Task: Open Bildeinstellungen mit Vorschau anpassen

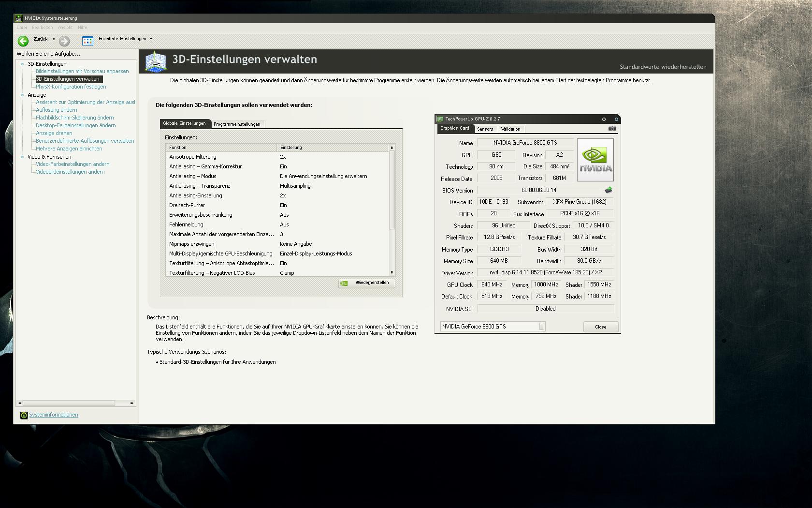Action: click(x=82, y=71)
